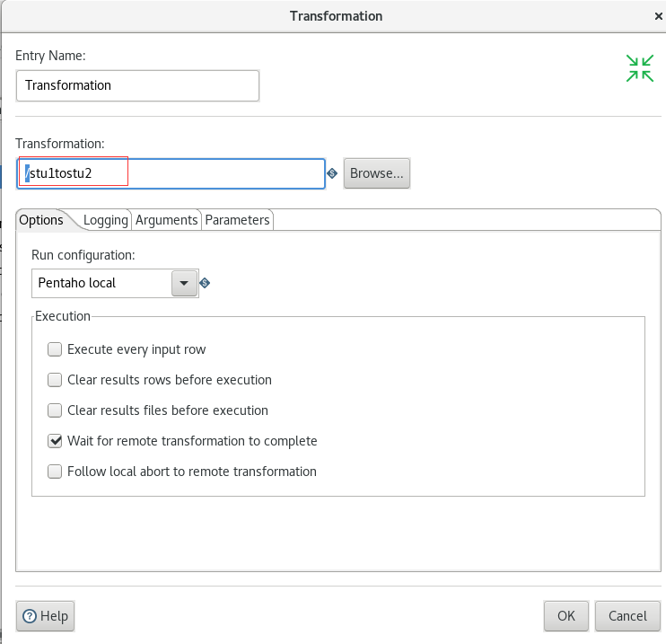666x644 pixels.
Task: Open the Arguments tab
Action: 167,220
